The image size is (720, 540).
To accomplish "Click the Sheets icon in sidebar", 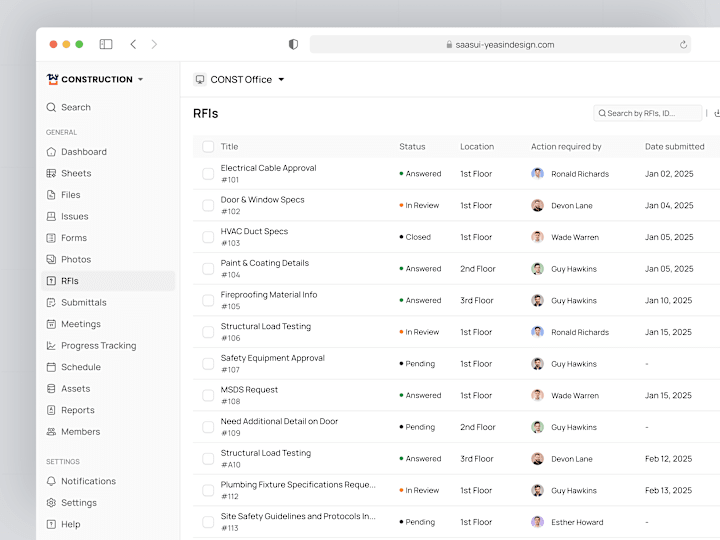I will [51, 173].
